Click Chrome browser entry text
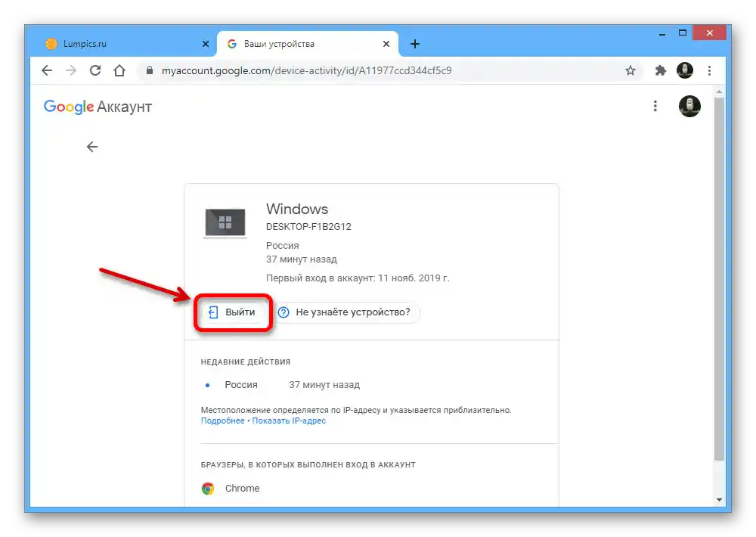Image resolution: width=756 pixels, height=537 pixels. 242,489
